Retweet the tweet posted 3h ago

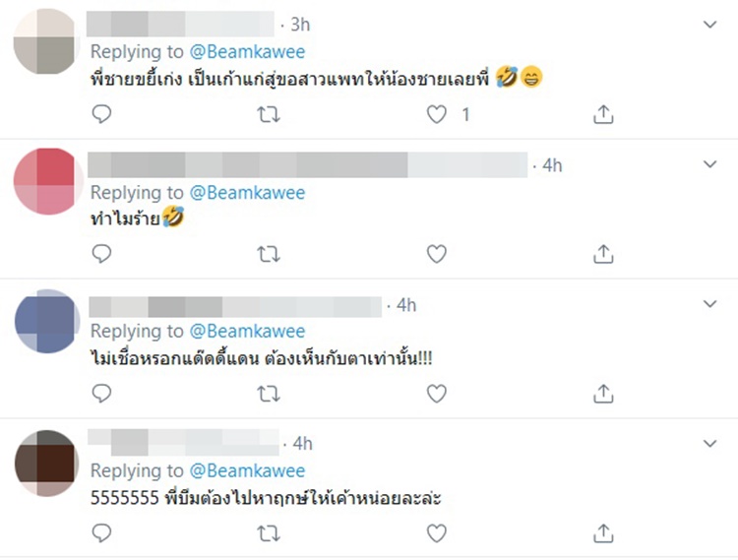[268, 115]
